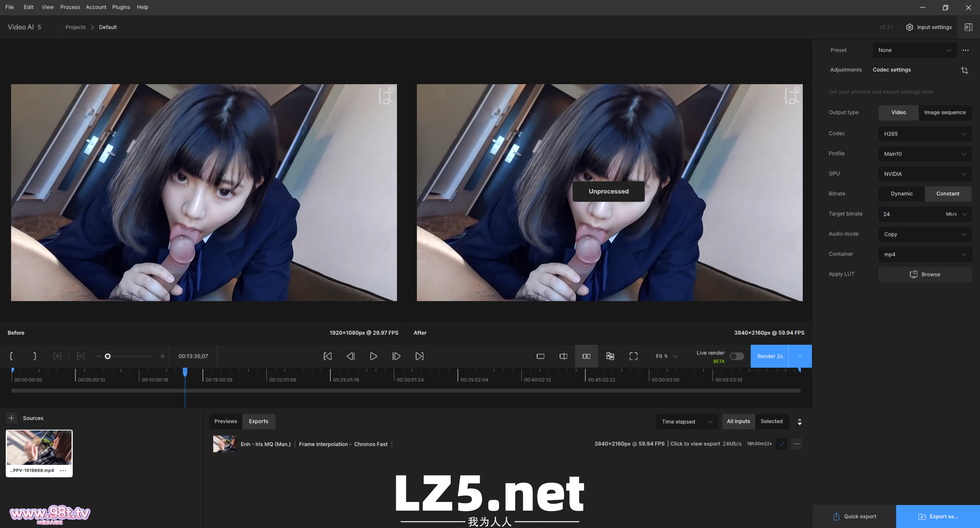Choose Image sequence output type

click(944, 112)
